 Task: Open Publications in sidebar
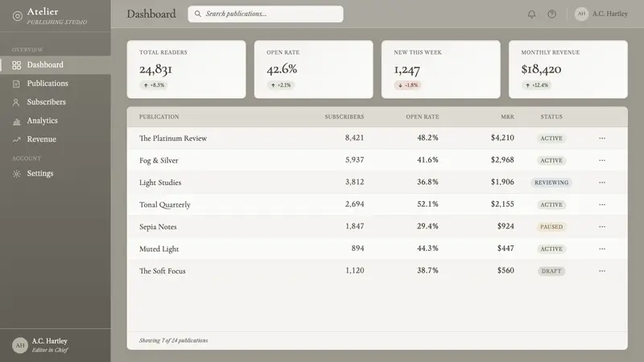pyautogui.click(x=56, y=84)
